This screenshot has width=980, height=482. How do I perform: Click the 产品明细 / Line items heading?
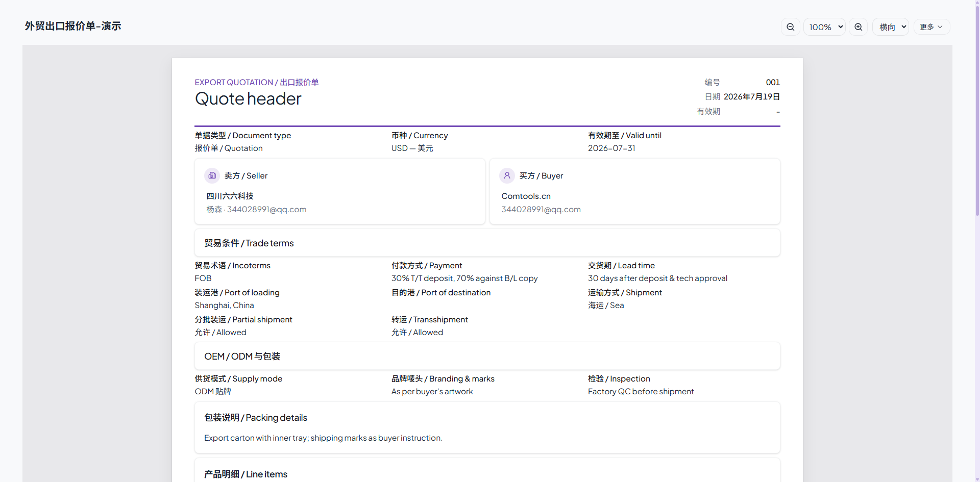(x=246, y=474)
